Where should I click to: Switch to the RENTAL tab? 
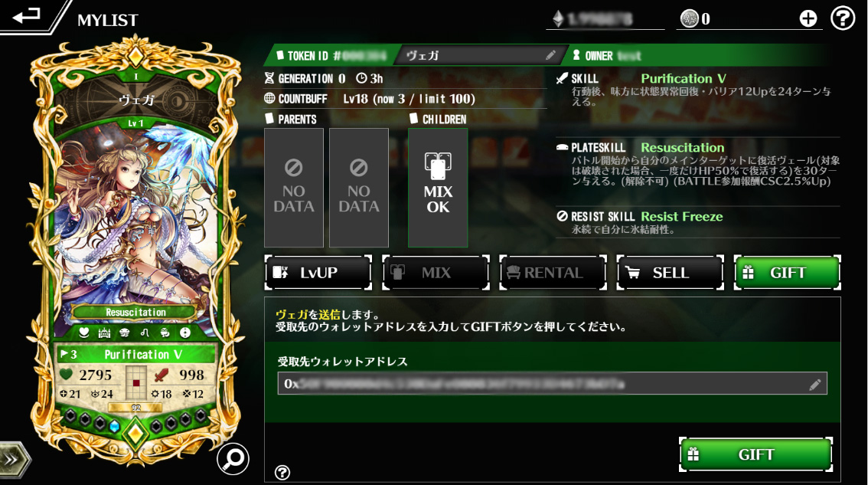[x=553, y=273]
